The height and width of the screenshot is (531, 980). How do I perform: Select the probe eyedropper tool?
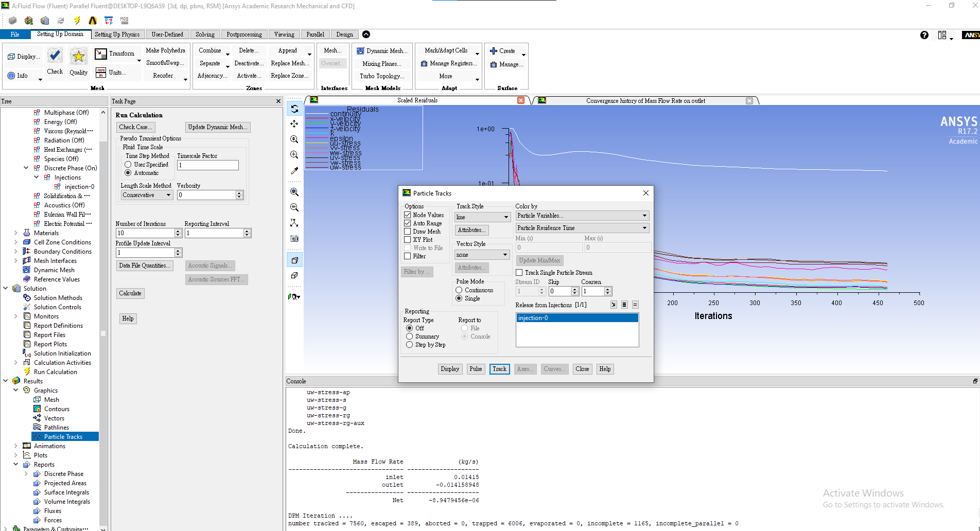tap(294, 171)
